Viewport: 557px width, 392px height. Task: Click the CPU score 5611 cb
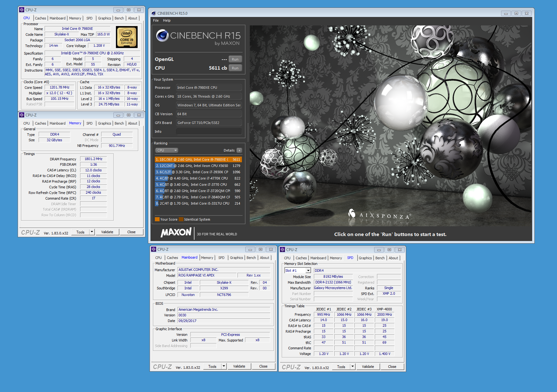pos(218,68)
